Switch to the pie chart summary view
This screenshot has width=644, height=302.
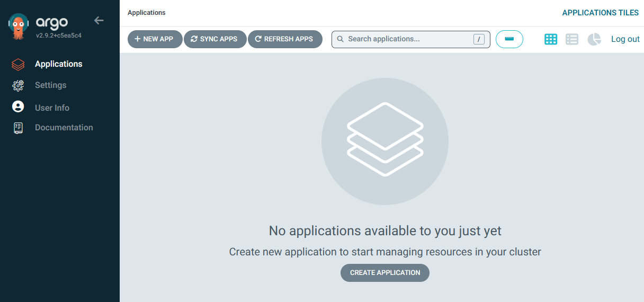[594, 39]
